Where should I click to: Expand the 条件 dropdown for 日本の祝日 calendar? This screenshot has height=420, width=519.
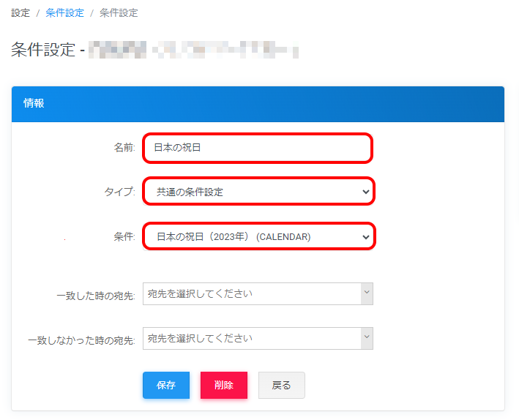coord(258,237)
